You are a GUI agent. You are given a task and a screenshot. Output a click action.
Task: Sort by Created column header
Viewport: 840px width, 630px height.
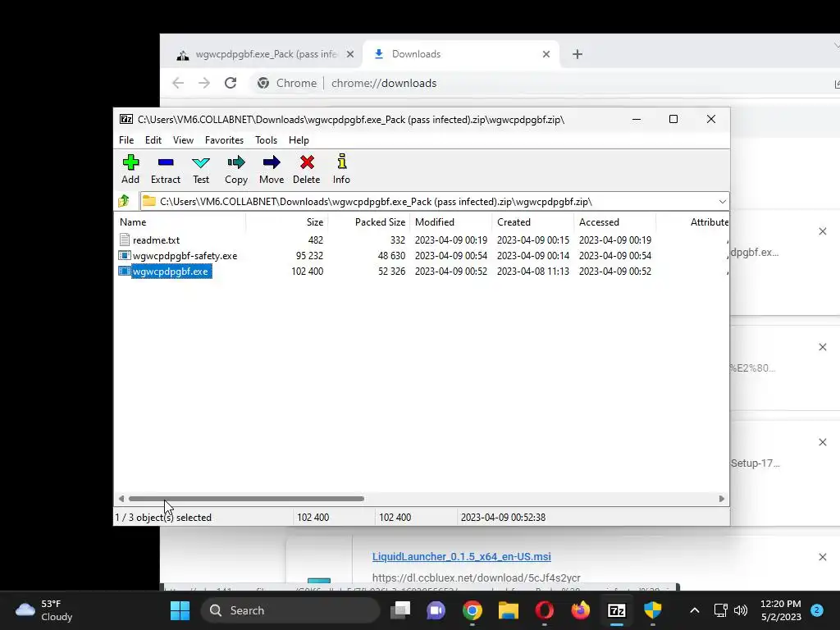click(533, 221)
